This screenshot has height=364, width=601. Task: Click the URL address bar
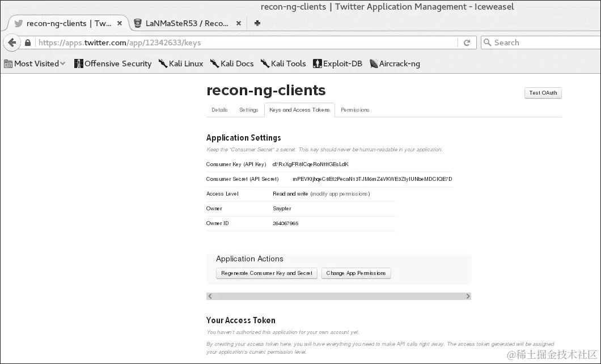247,43
